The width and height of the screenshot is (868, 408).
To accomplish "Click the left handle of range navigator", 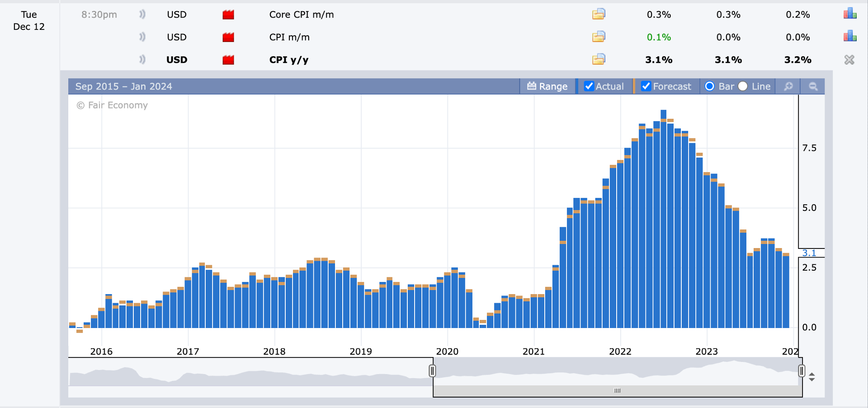I will point(432,371).
